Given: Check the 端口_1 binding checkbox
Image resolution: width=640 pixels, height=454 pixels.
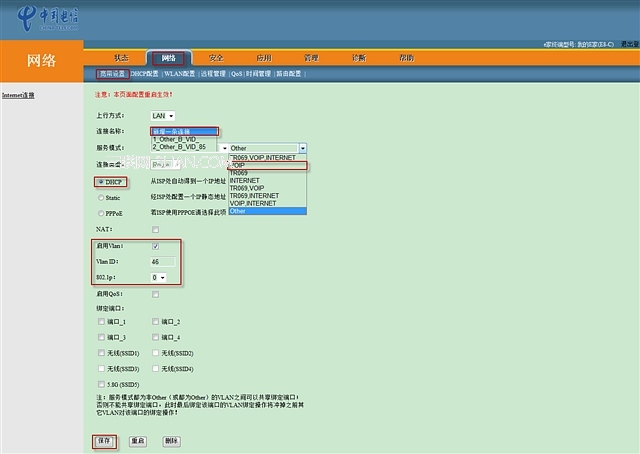Looking at the screenshot, I should point(101,322).
